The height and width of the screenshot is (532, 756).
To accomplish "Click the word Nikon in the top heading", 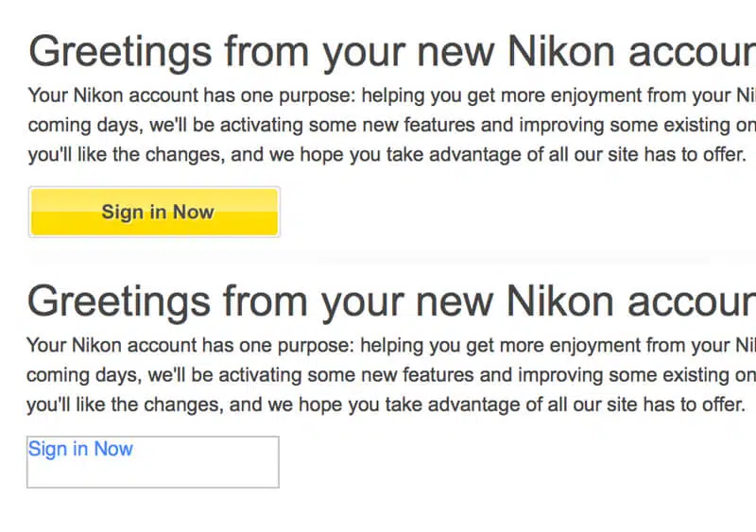I will tap(562, 51).
